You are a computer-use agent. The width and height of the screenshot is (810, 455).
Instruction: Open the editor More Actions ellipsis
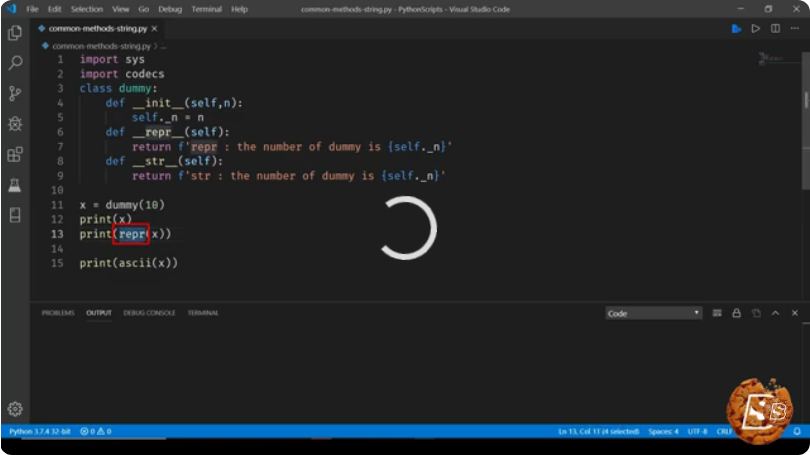coord(795,29)
